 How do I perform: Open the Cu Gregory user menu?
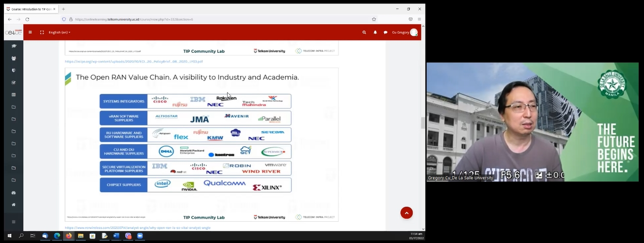[x=405, y=32]
